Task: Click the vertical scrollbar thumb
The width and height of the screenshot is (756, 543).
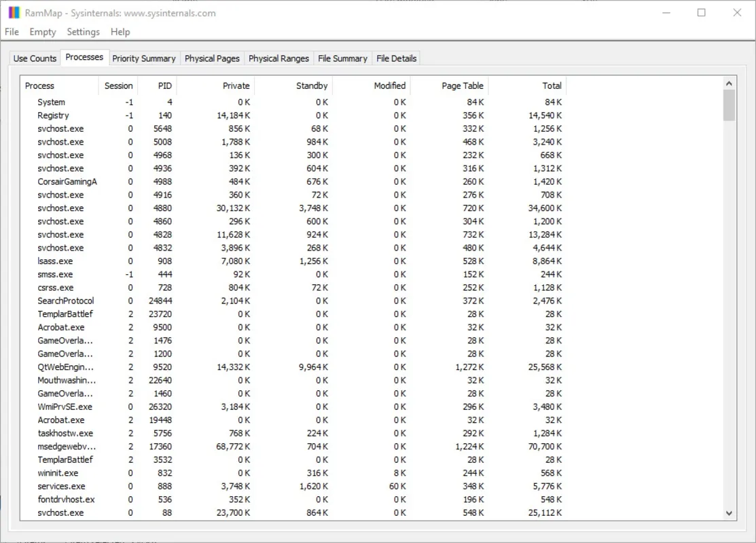Action: [x=729, y=105]
